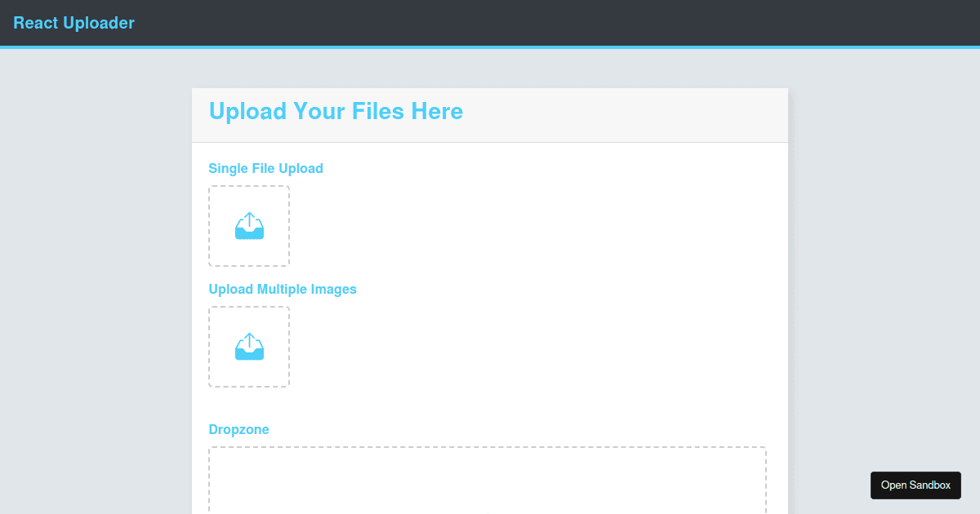This screenshot has width=980, height=514.
Task: Click the Upload Multiple Images section label
Action: tap(283, 289)
